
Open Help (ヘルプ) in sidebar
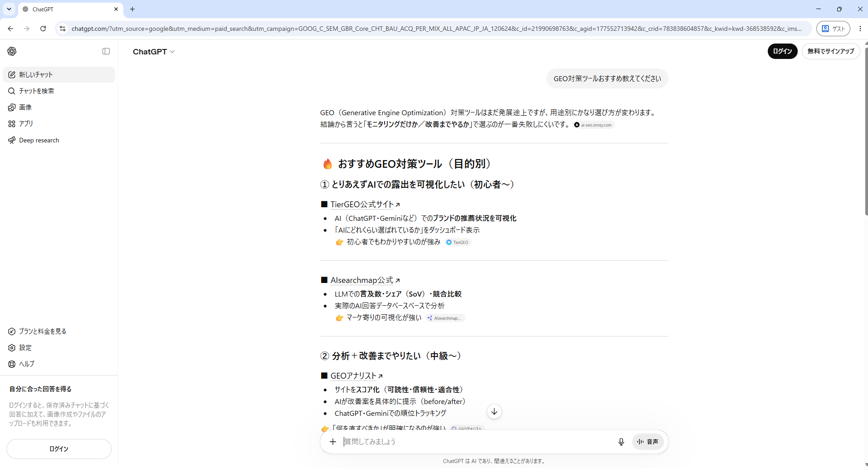tap(59, 364)
